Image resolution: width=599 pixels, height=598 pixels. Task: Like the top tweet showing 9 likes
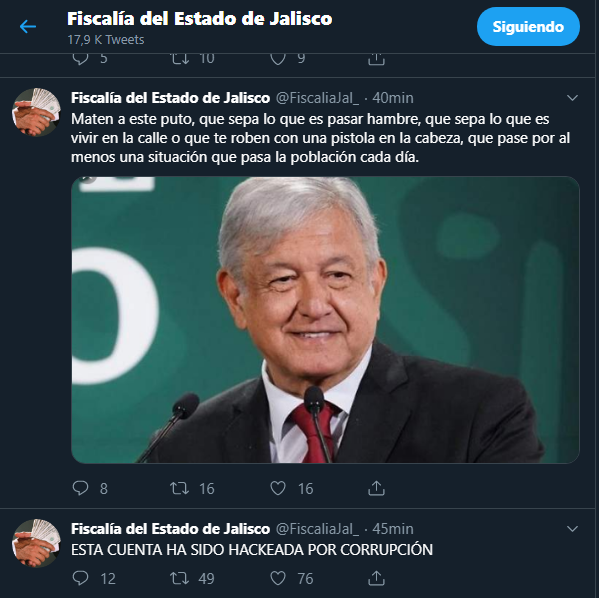(278, 59)
